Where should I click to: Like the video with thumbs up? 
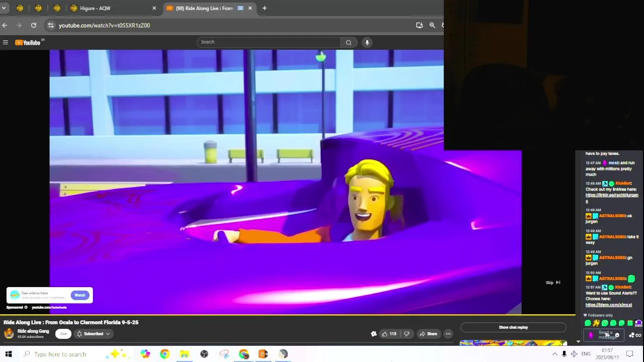(x=389, y=334)
